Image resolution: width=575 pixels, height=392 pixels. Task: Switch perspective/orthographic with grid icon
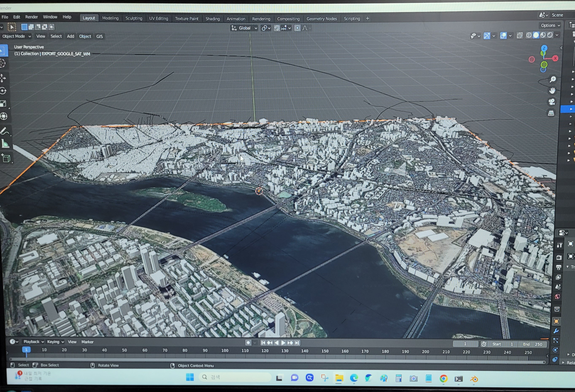(x=551, y=113)
